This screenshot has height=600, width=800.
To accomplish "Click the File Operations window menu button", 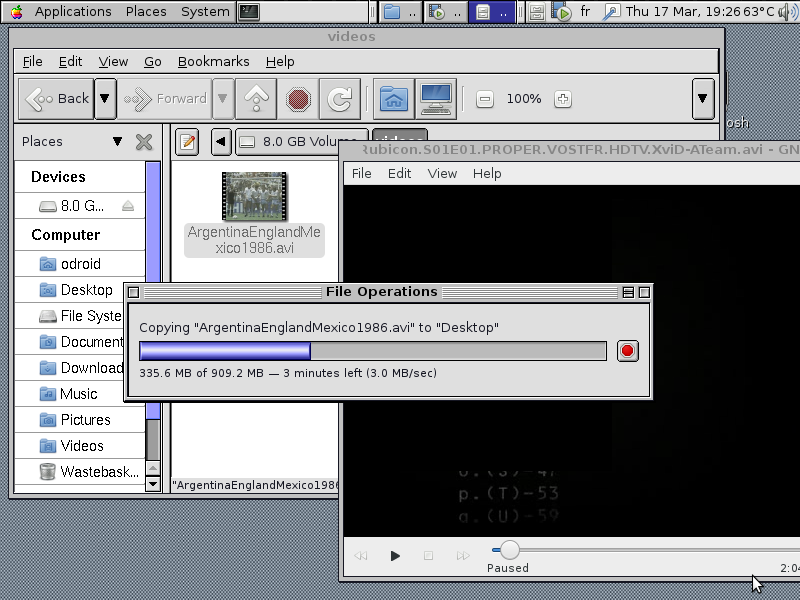I will click(134, 292).
